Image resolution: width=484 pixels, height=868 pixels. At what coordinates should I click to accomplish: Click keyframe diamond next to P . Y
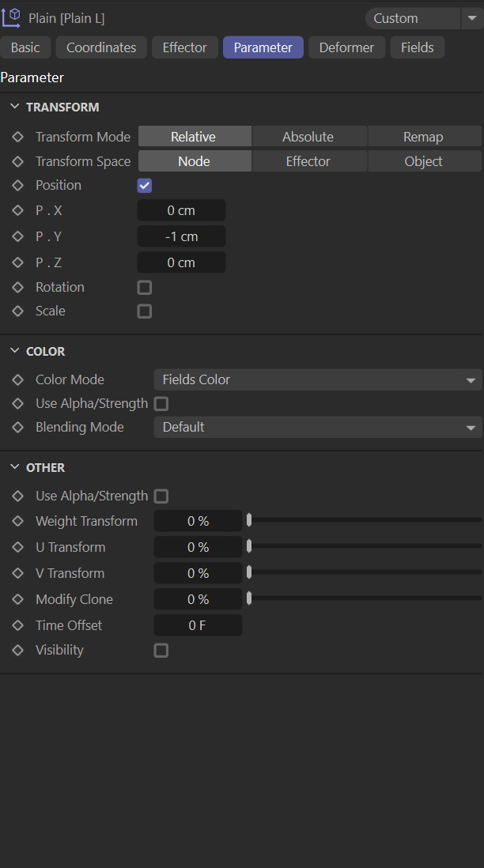(18, 236)
